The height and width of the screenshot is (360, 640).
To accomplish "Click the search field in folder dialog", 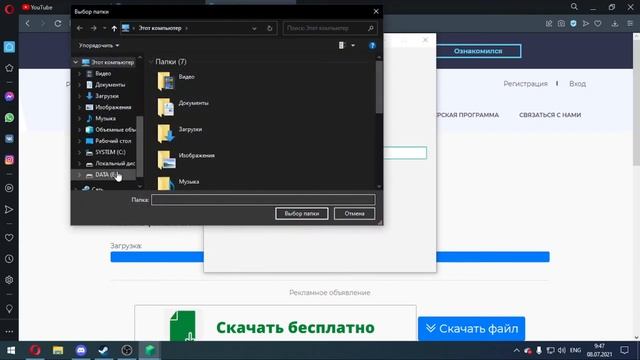I will point(329,28).
